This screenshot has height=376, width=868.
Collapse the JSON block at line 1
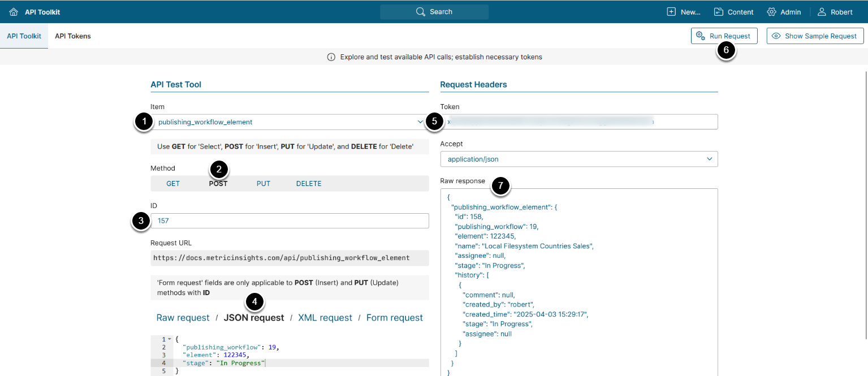(x=170, y=339)
